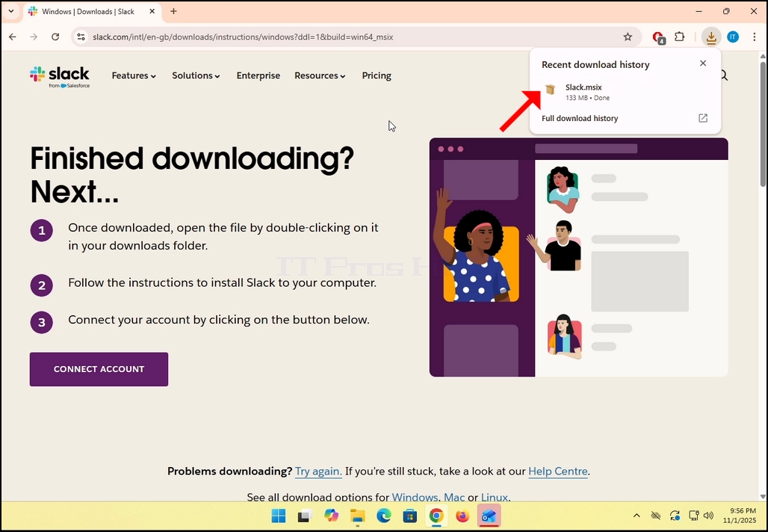Viewport: 768px width, 532px height.
Task: Click the Mac download options link
Action: (x=454, y=497)
